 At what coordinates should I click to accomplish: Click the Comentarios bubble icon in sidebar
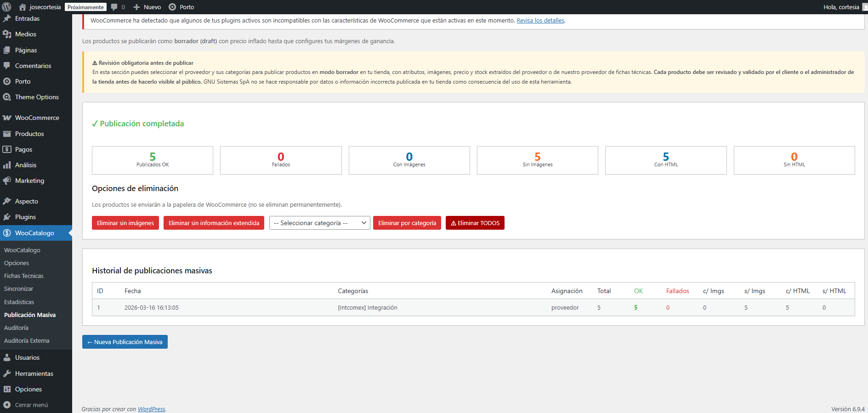coord(7,66)
